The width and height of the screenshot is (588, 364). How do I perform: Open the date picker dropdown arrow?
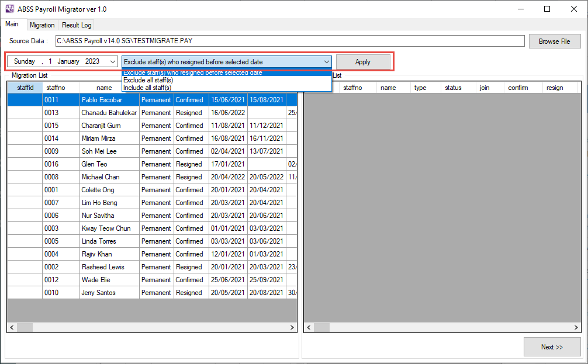click(112, 61)
